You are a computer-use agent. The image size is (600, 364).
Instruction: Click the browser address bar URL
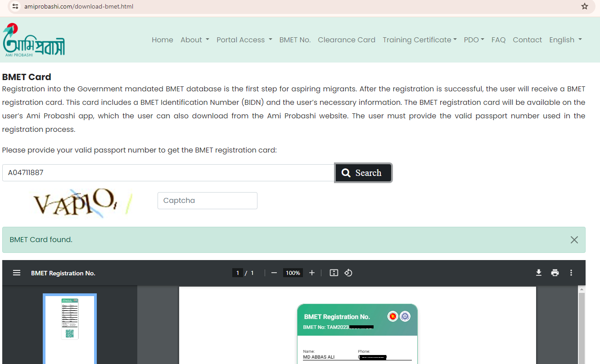pos(78,6)
